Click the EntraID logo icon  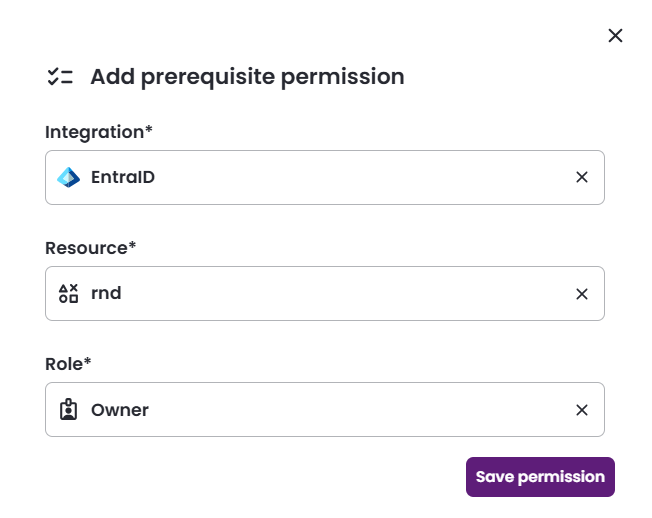68,178
